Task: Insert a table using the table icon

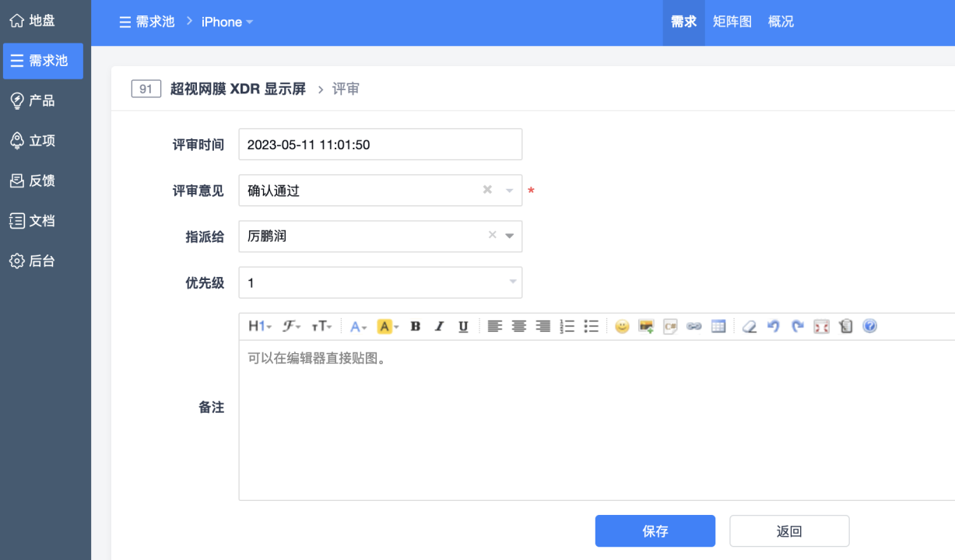Action: (718, 327)
